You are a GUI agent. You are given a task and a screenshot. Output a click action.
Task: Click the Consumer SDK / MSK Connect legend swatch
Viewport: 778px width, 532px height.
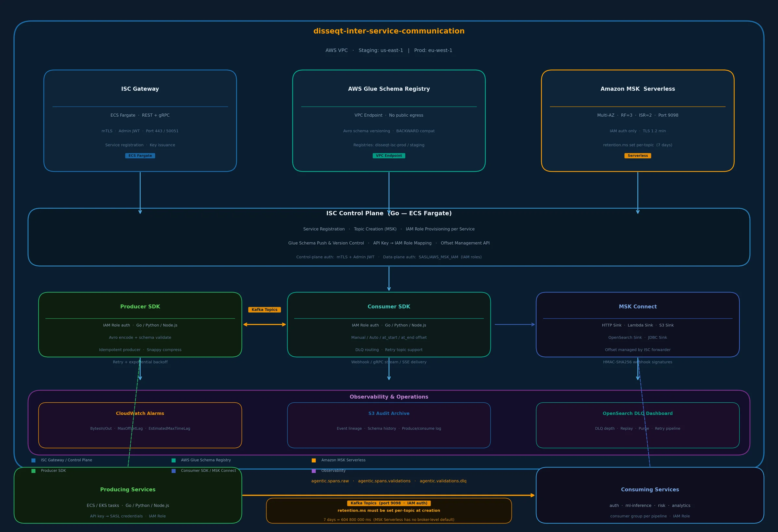(173, 471)
